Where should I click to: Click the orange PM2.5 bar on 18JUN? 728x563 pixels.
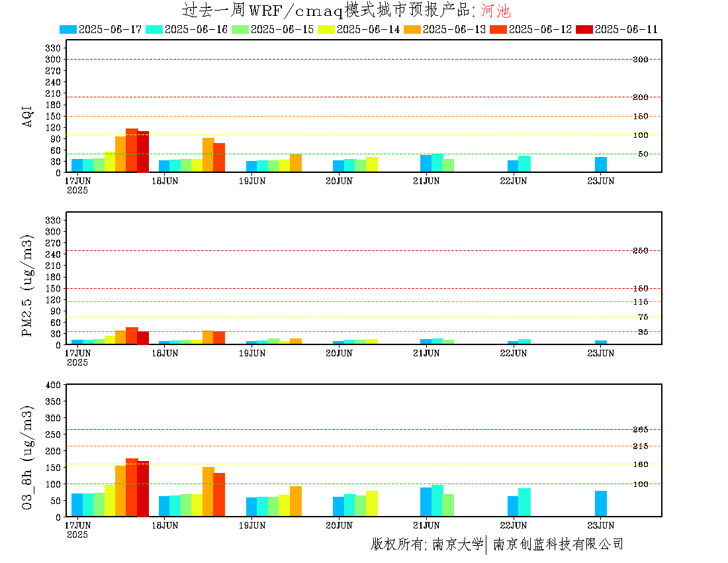(208, 338)
